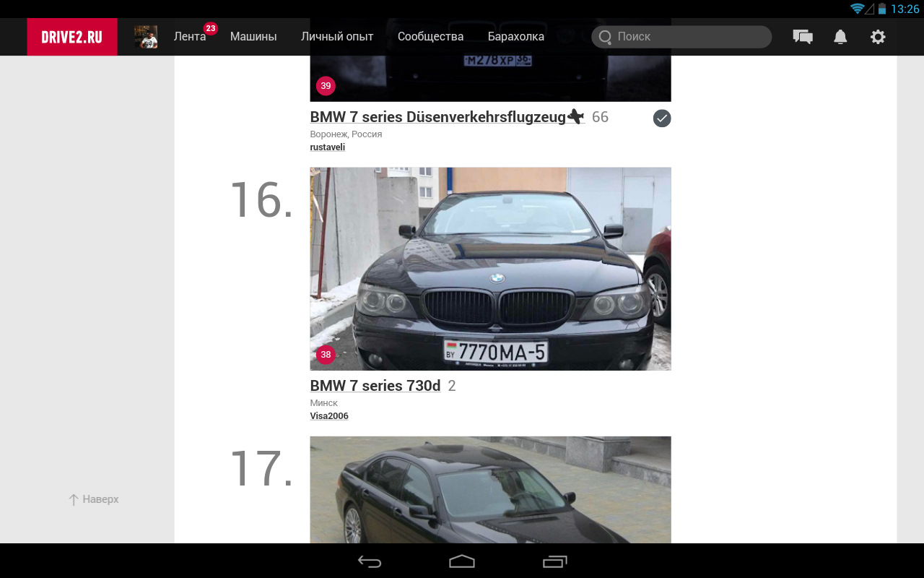Open your profile avatar in the top bar
Viewport: 924px width, 578px height.
[145, 36]
